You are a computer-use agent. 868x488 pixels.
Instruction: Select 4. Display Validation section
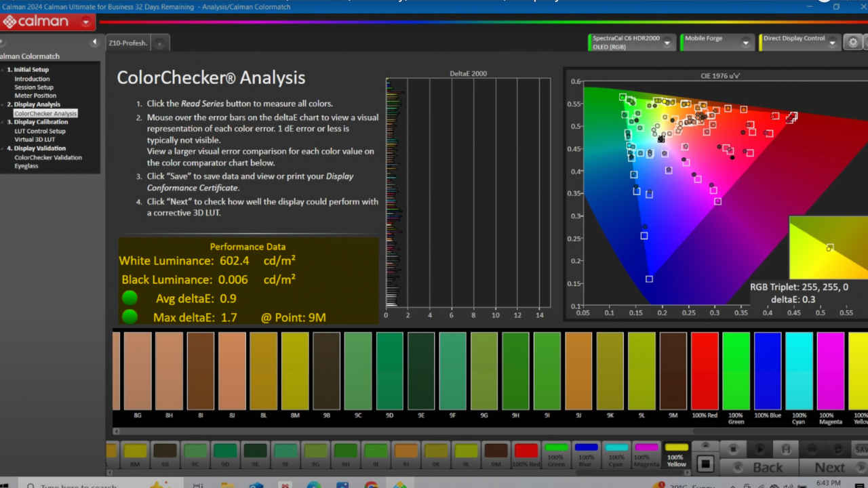(x=36, y=148)
